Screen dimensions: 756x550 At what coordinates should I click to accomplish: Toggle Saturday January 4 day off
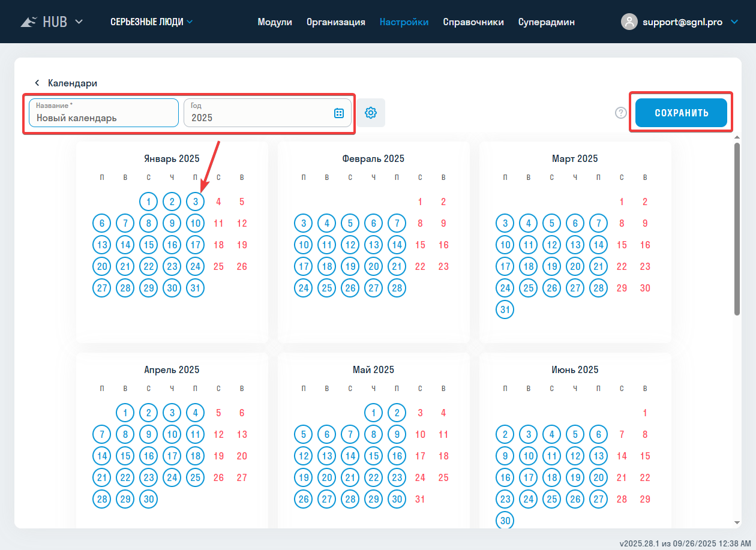218,202
